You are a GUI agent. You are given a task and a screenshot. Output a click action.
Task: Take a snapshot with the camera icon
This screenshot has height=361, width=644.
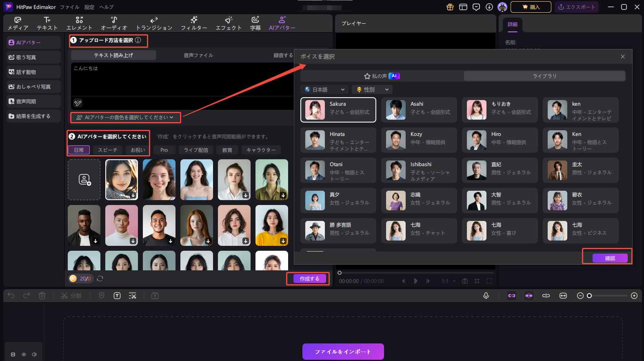point(464,281)
